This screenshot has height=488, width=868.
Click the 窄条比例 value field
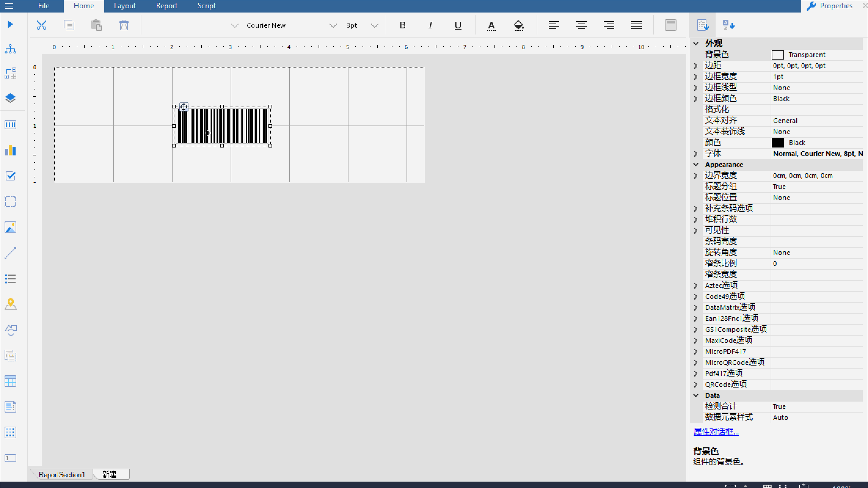tap(817, 264)
